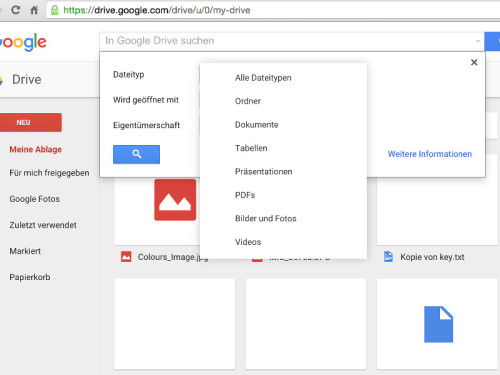The image size is (500, 375).
Task: Click the blue document icon beside Kopie von key.txt
Action: pyautogui.click(x=388, y=257)
